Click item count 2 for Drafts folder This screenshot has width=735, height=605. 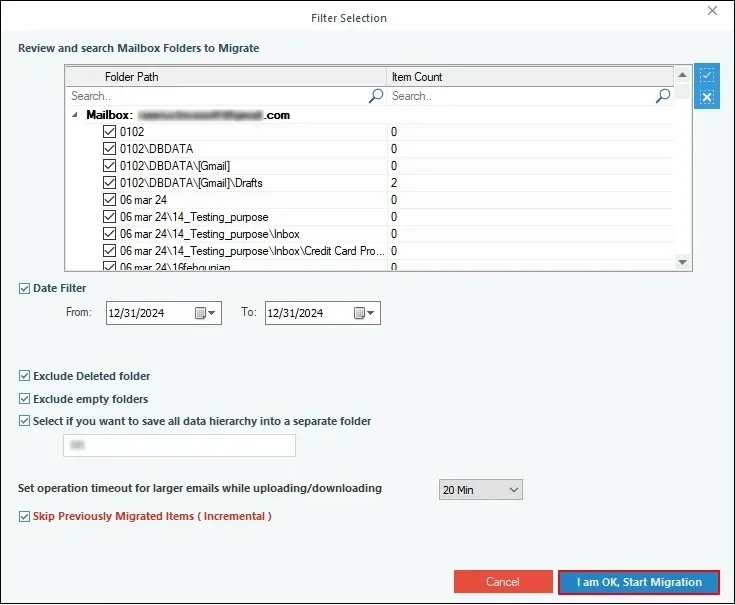pyautogui.click(x=394, y=183)
